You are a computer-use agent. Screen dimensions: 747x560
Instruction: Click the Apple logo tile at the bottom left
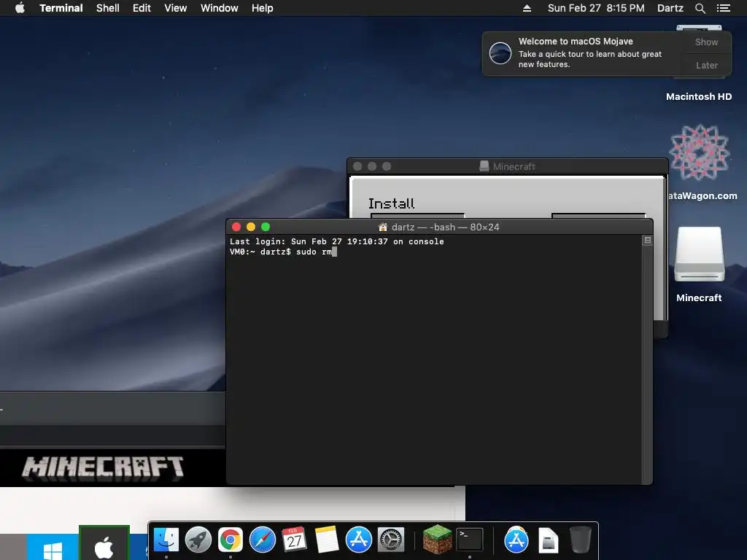(x=104, y=544)
